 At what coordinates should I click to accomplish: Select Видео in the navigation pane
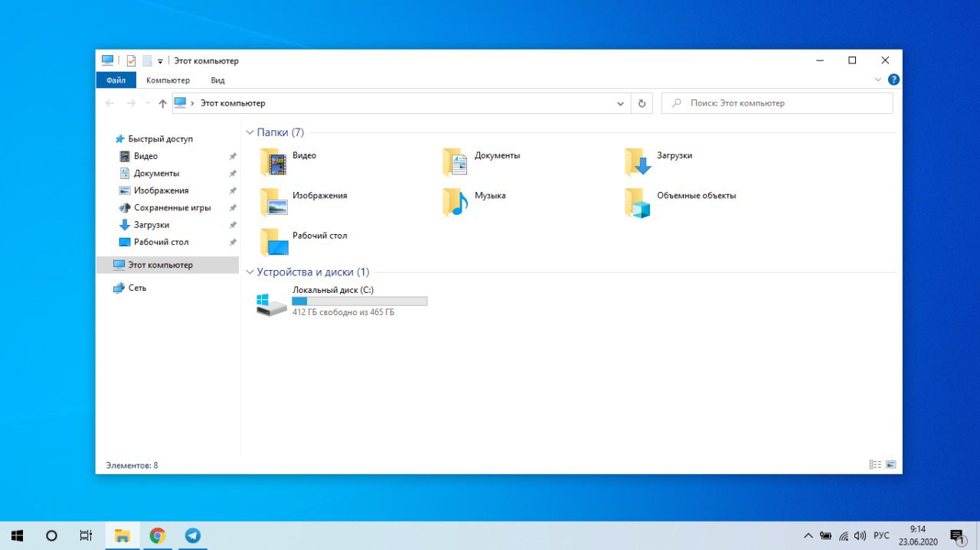pos(145,156)
